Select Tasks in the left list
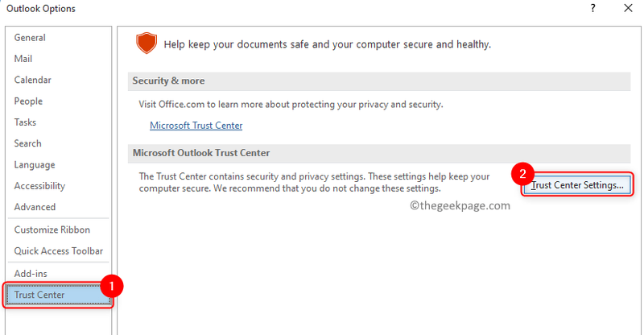This screenshot has width=644, height=335. point(58,122)
